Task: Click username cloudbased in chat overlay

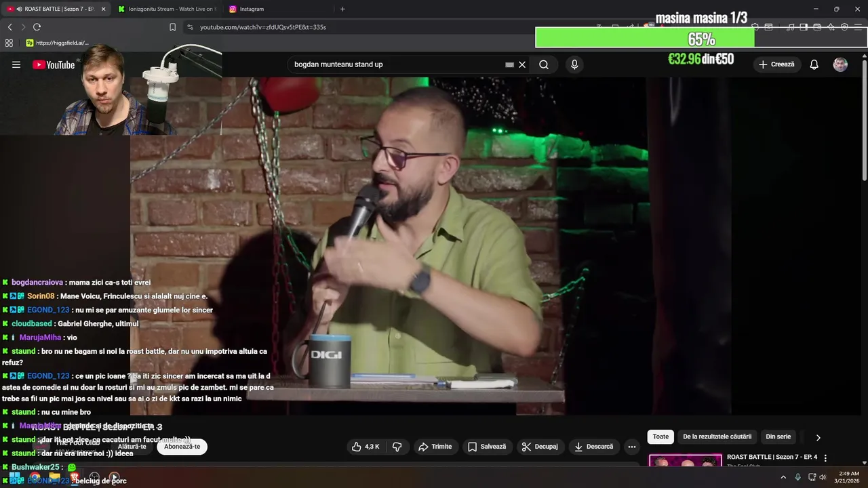Action: (x=32, y=323)
